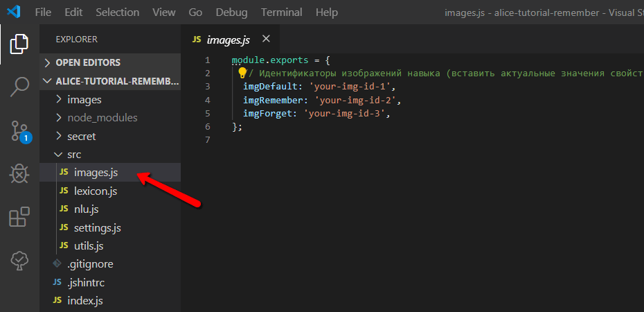Open settings.js from the src folder

coord(98,227)
